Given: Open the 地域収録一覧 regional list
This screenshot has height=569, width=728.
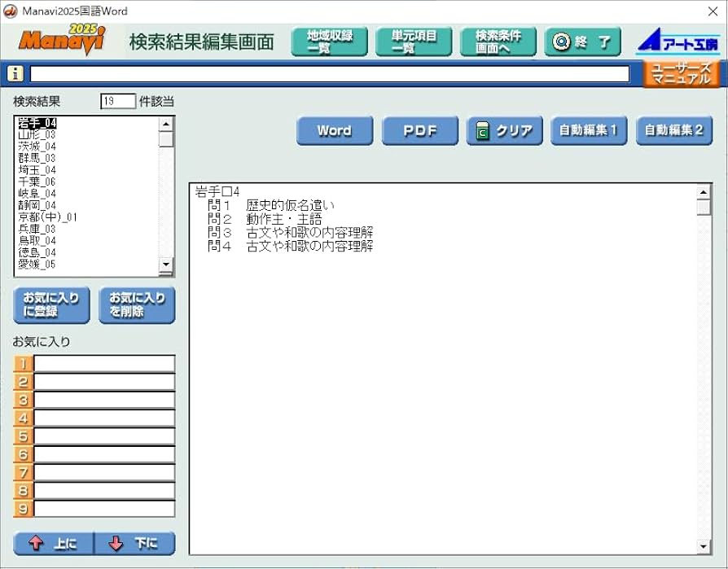Looking at the screenshot, I should tap(329, 42).
